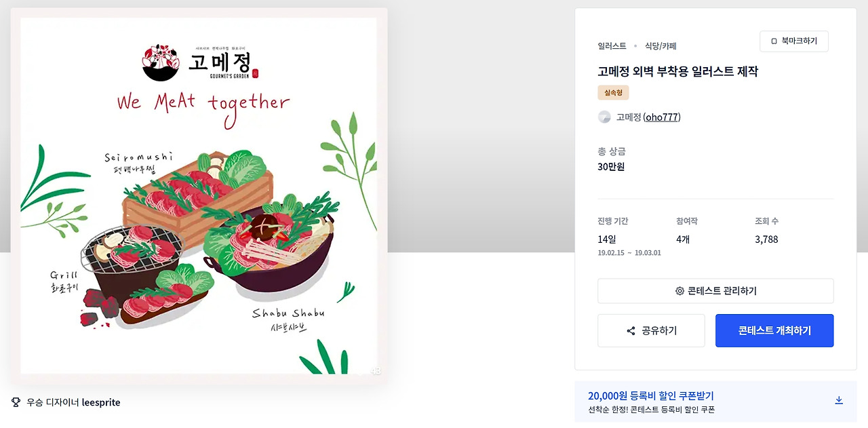868x428 pixels.
Task: Click the 고메정 logo in the illustration
Action: [201, 62]
